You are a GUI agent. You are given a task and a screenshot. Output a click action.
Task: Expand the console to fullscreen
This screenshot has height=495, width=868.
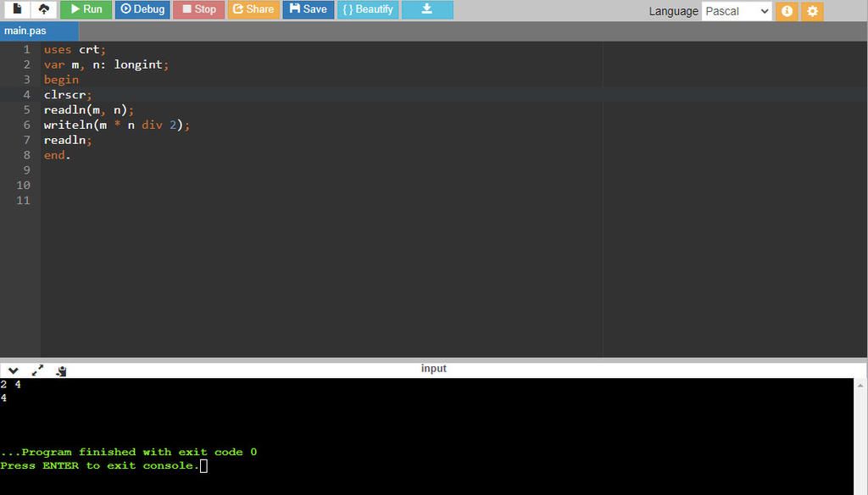pos(37,370)
